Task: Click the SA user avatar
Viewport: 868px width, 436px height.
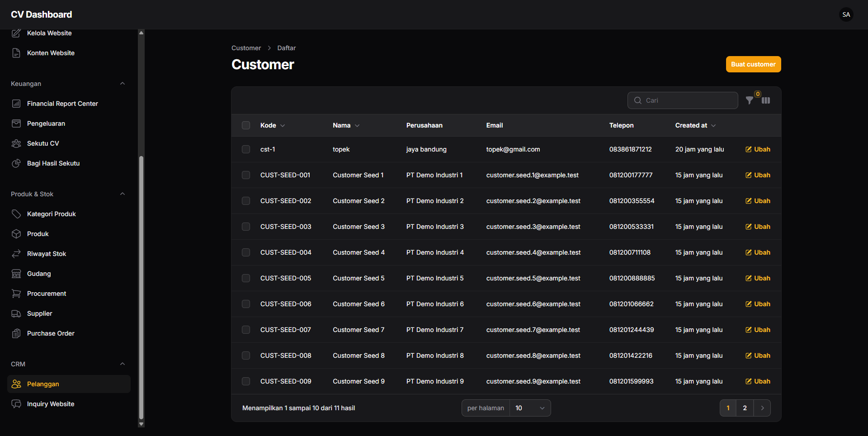Action: click(846, 14)
